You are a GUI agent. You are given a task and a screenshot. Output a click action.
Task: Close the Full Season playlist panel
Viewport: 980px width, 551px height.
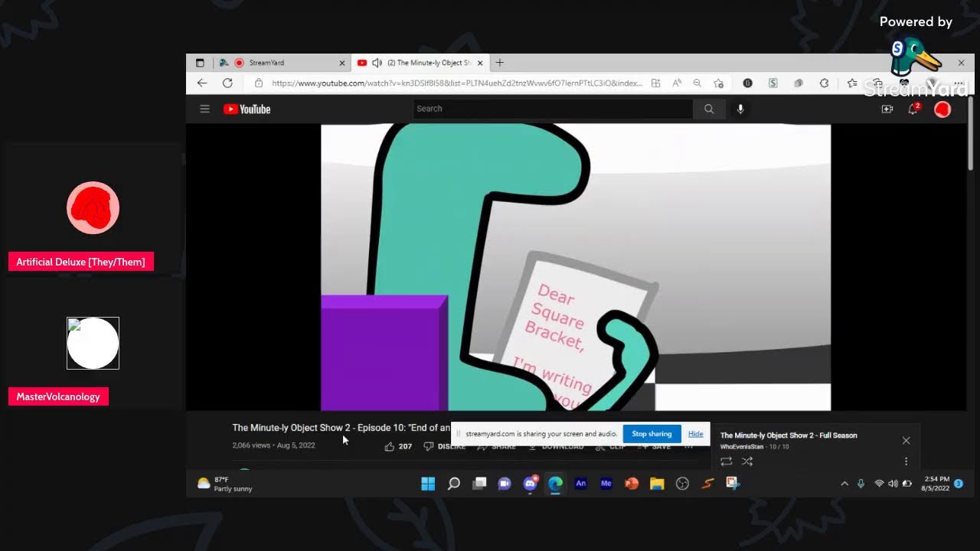pos(906,441)
